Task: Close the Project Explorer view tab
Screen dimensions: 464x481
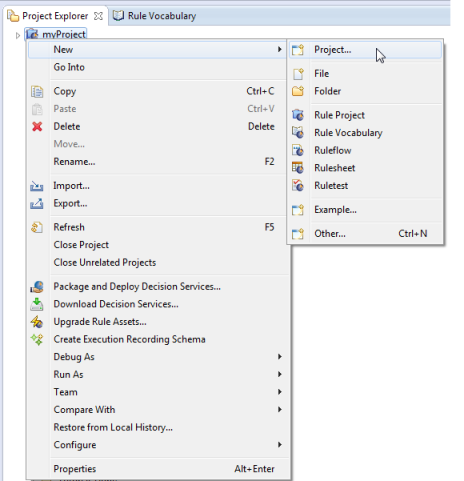Action: 98,16
